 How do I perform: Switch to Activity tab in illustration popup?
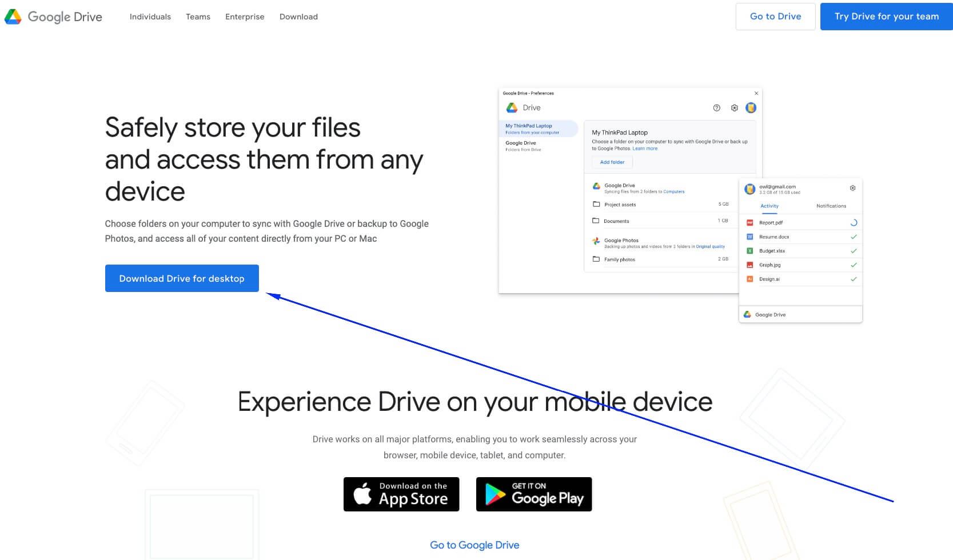[769, 206]
